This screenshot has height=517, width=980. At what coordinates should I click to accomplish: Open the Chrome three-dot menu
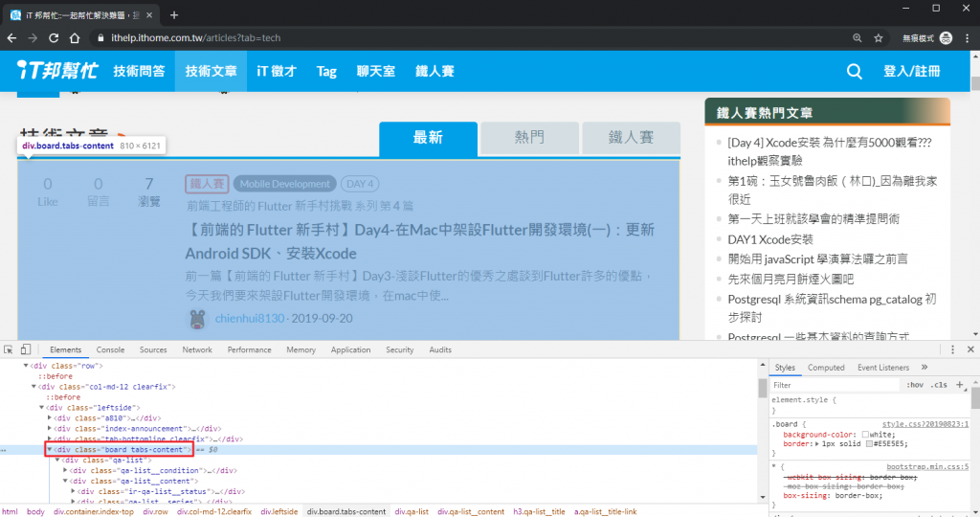(967, 38)
